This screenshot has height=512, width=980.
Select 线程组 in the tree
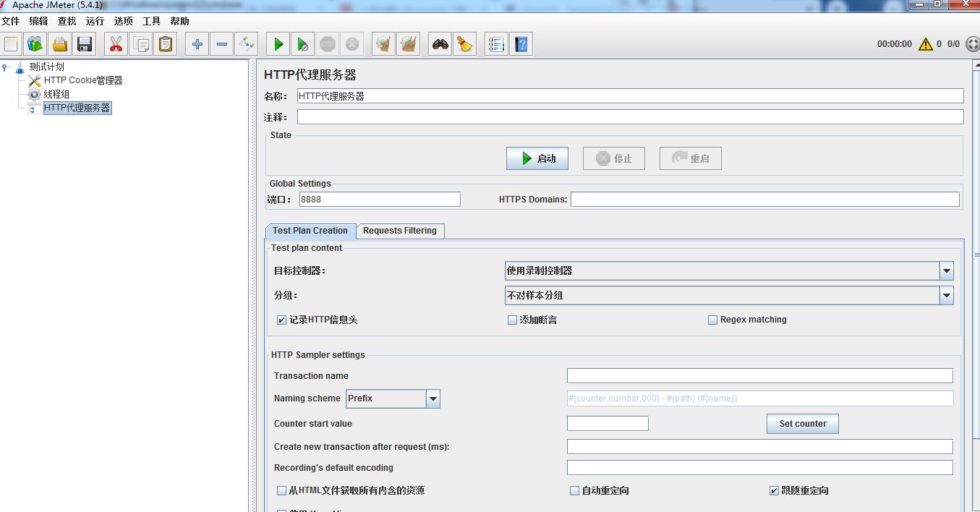56,94
